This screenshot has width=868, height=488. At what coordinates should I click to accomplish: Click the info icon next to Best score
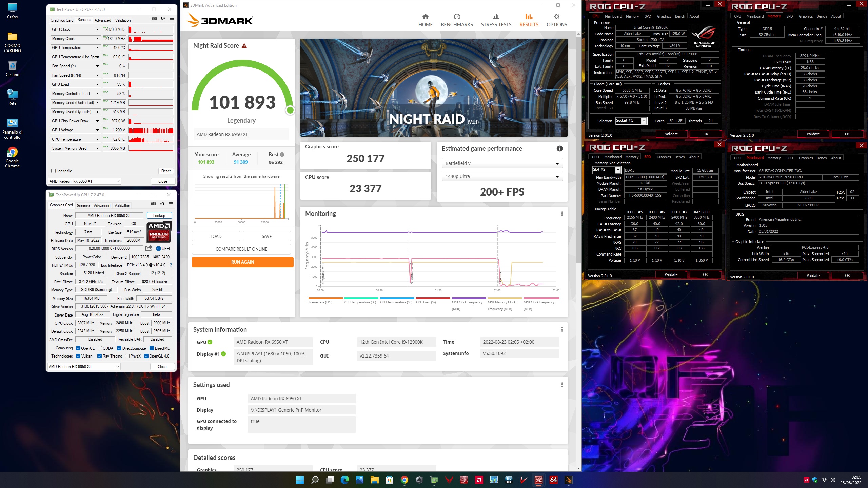(x=282, y=155)
